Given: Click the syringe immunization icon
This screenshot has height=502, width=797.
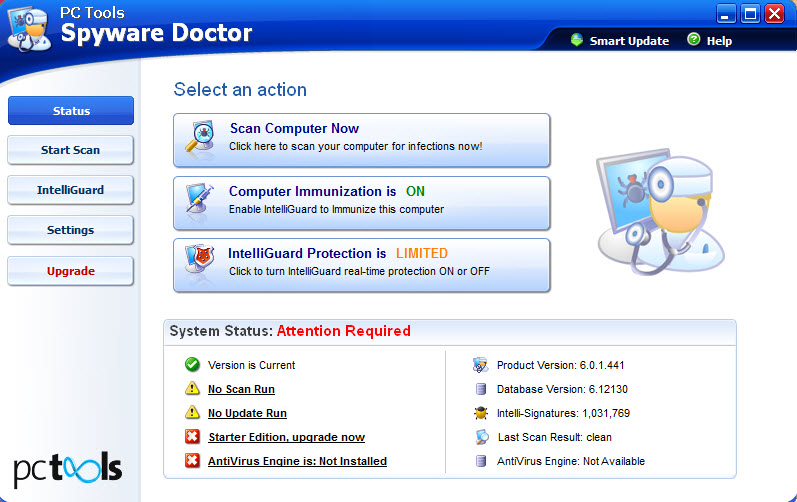Looking at the screenshot, I should coord(199,200).
